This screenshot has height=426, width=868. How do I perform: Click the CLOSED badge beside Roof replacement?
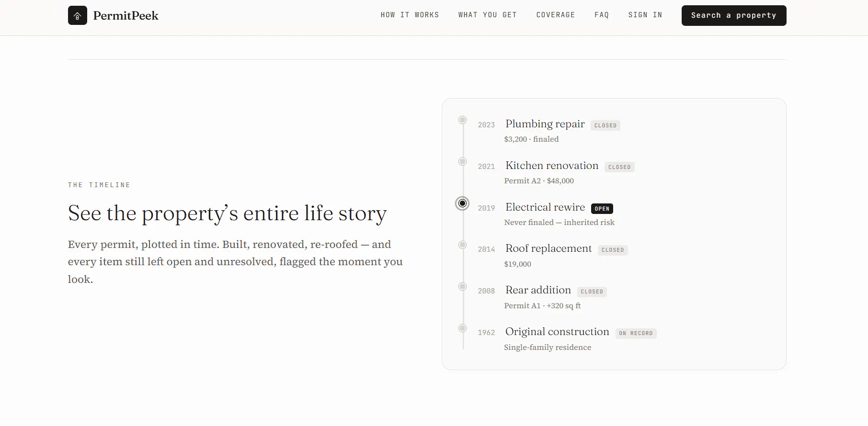(x=613, y=250)
